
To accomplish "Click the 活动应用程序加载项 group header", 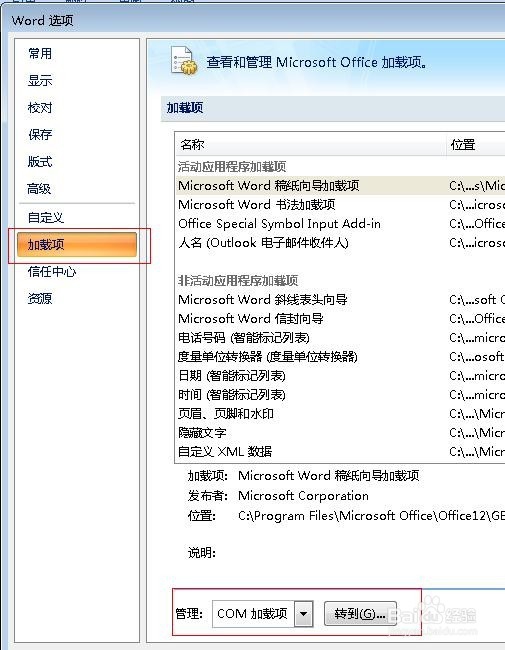I will pos(232,167).
